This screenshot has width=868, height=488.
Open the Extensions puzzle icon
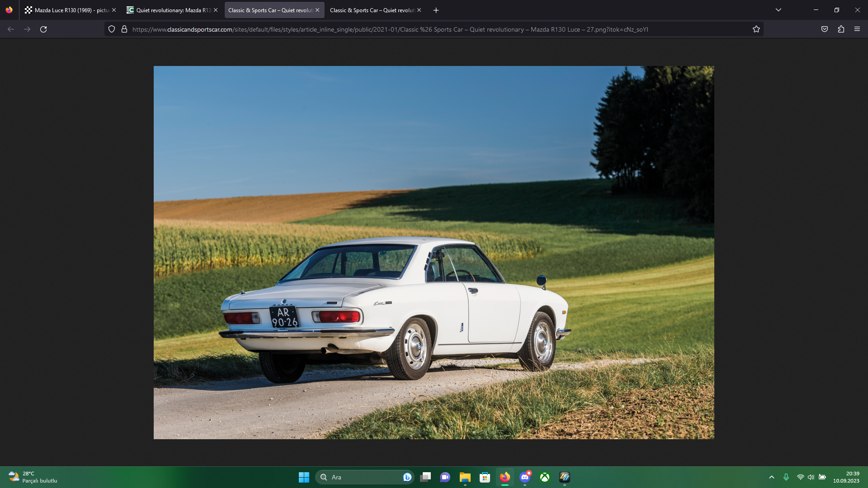(841, 29)
